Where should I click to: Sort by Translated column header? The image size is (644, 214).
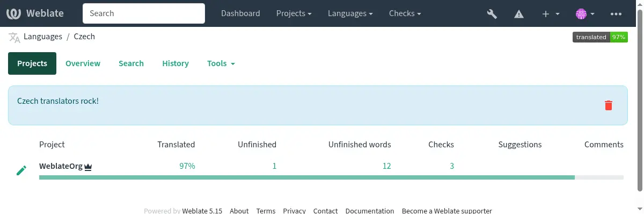(176, 144)
